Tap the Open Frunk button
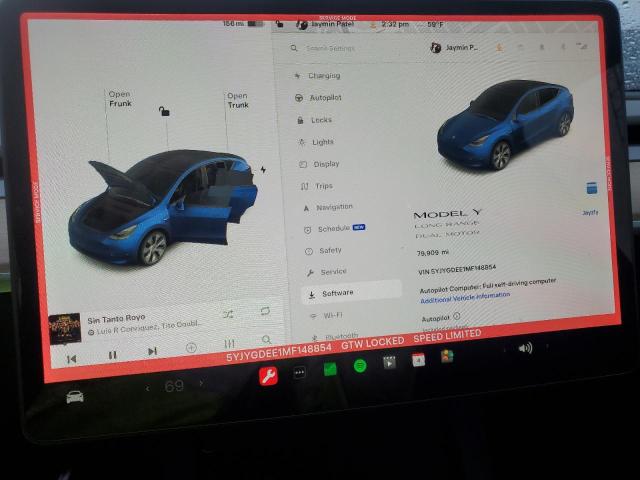The image size is (640, 480). [120, 99]
